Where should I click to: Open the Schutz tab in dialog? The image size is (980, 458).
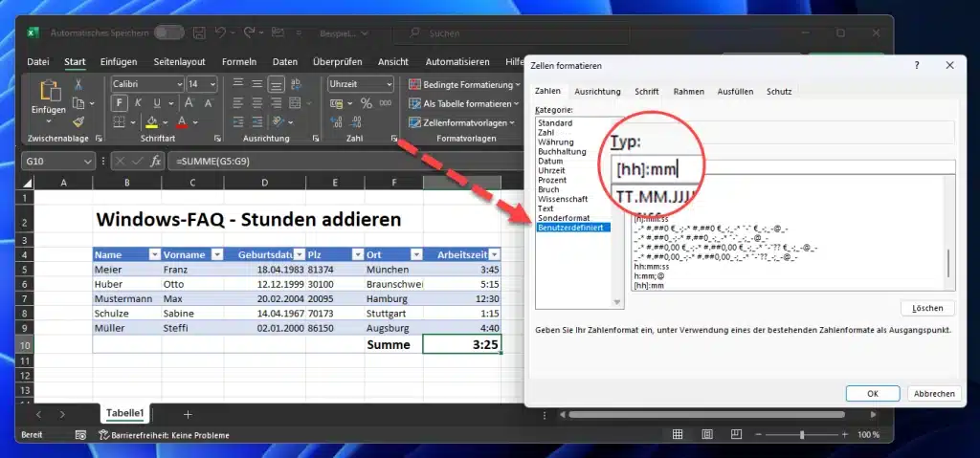[779, 91]
